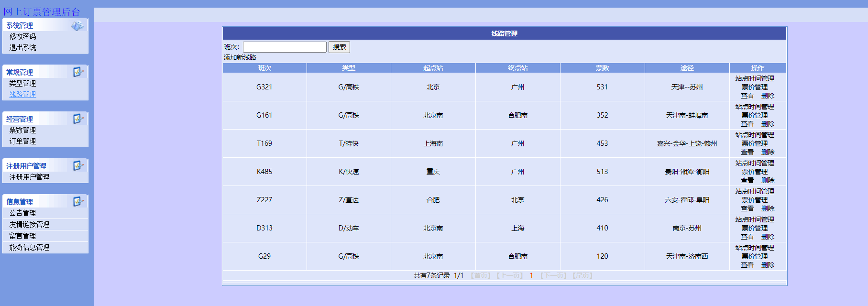Viewport: 868px width, 306px height.
Task: Open 修改密码 in the sidebar
Action: tap(22, 36)
